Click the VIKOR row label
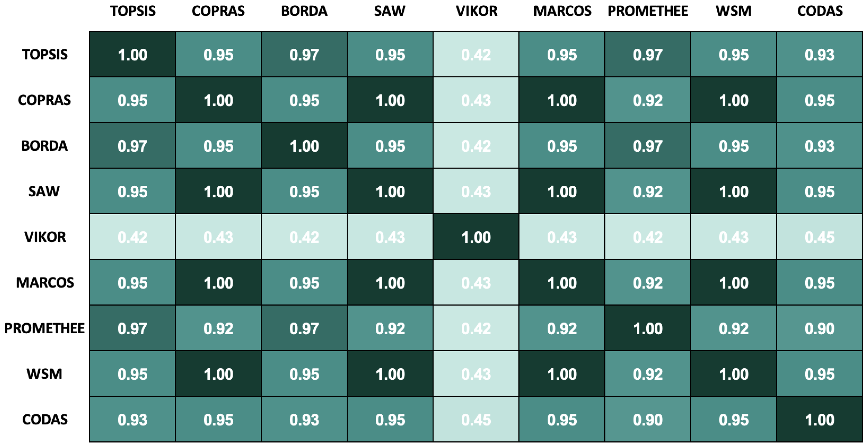The image size is (868, 447). coord(45,237)
